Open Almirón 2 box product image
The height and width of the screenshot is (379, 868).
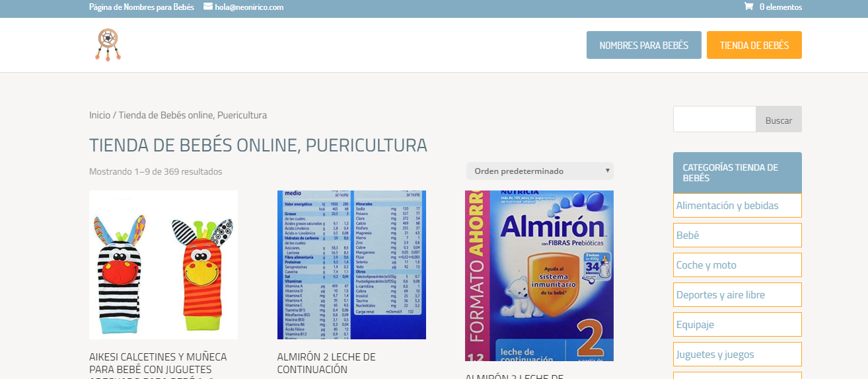[x=539, y=276]
